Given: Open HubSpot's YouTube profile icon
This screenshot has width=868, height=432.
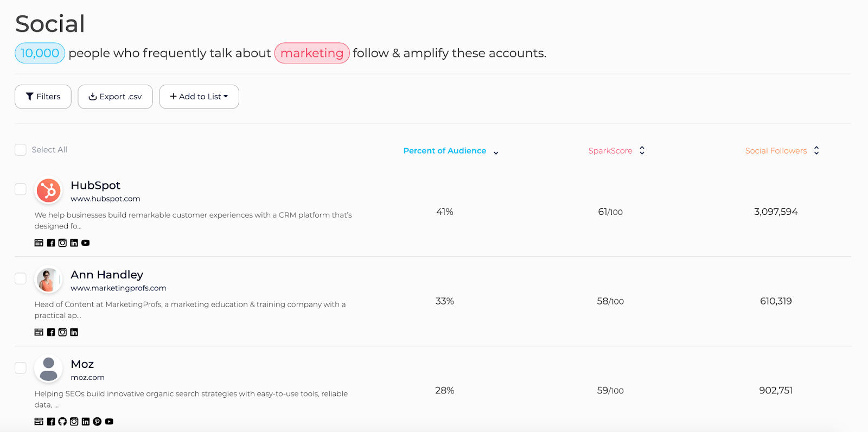Looking at the screenshot, I should [x=86, y=243].
